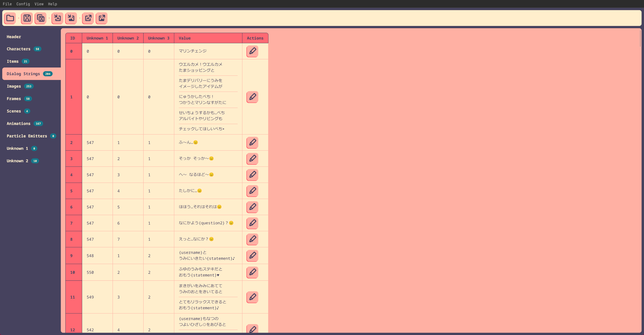Open the Animations section
The image size is (644, 335).
32,123
